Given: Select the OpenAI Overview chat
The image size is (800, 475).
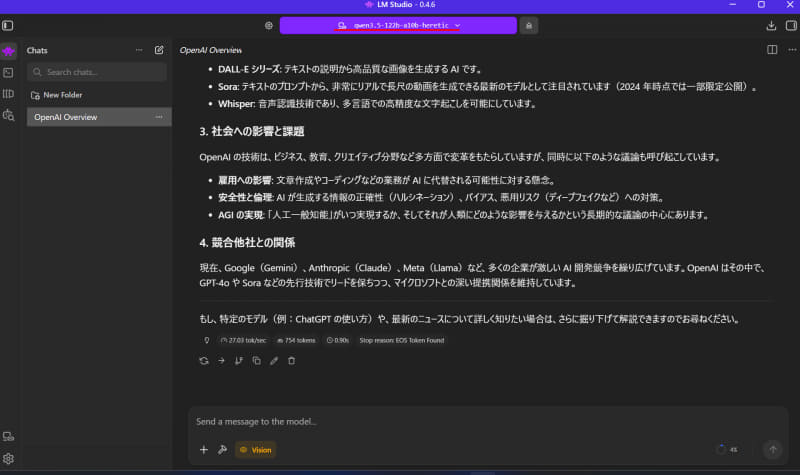Looking at the screenshot, I should click(x=99, y=117).
